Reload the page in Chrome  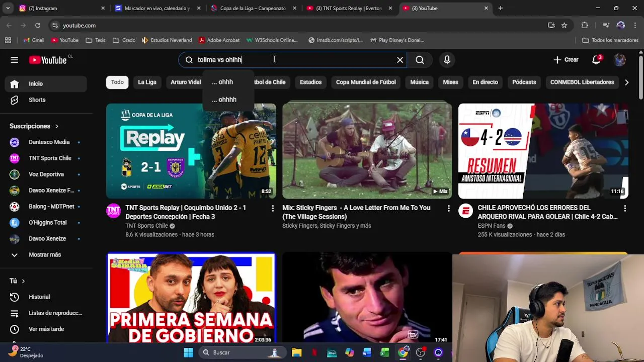point(38,25)
